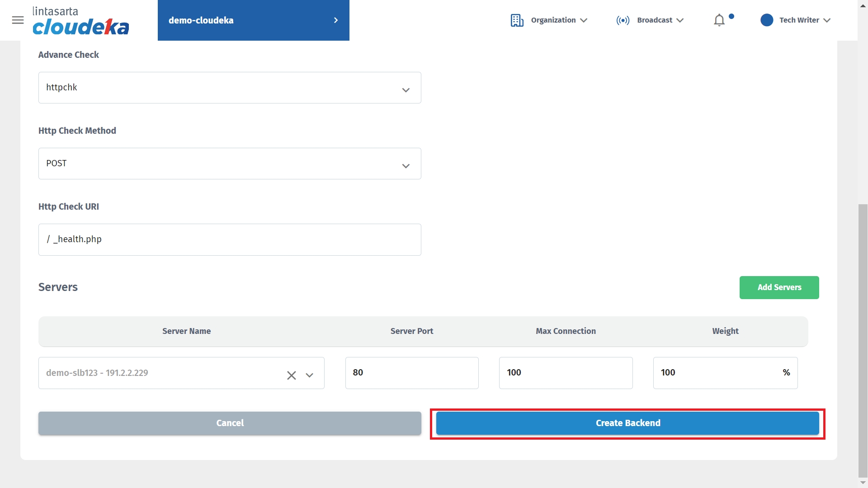Click the Http Check URI field

(x=230, y=239)
